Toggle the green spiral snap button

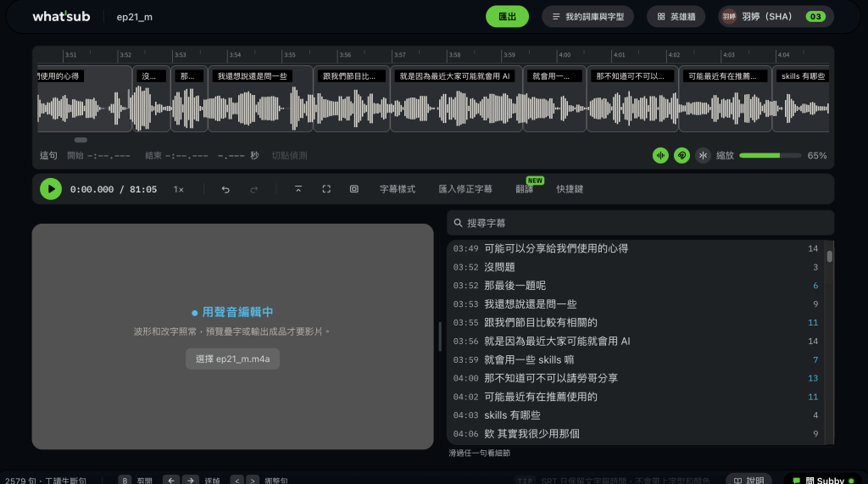coord(682,156)
